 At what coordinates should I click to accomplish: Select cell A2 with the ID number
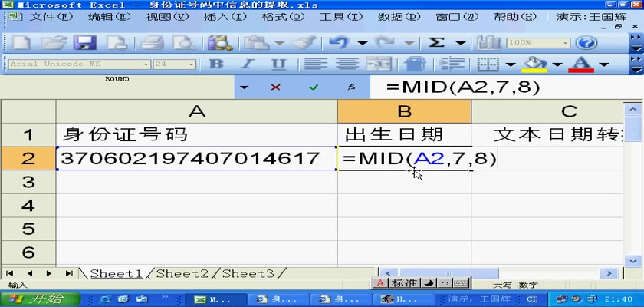coord(197,158)
